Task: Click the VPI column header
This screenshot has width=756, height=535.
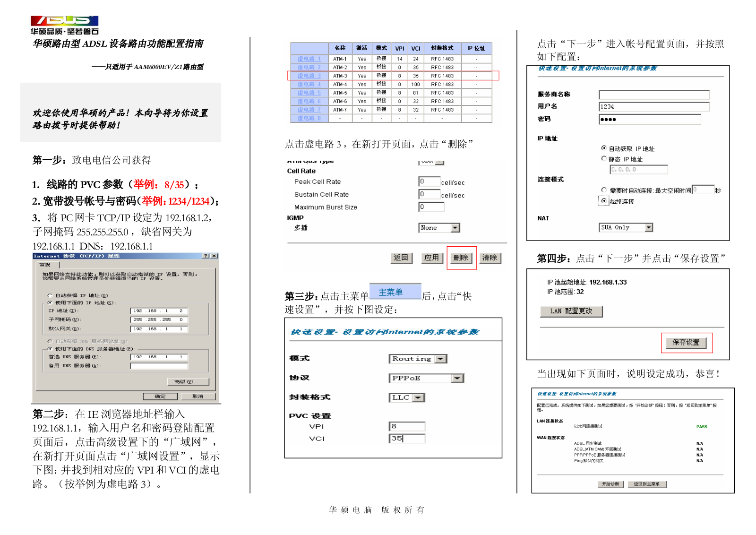Action: pos(400,49)
